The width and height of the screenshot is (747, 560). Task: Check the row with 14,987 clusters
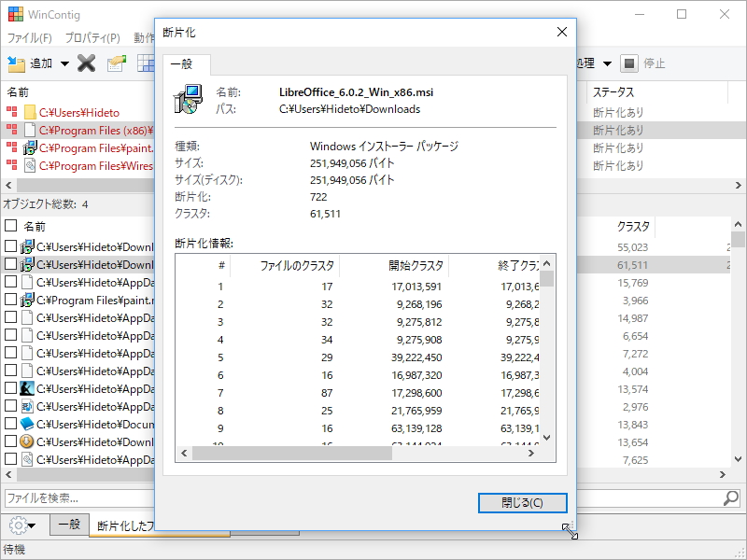[x=10, y=317]
